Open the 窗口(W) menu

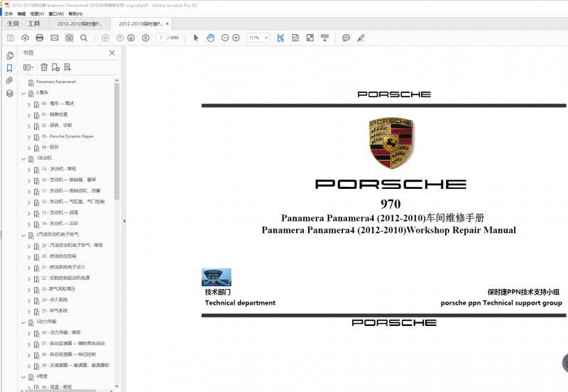click(56, 13)
